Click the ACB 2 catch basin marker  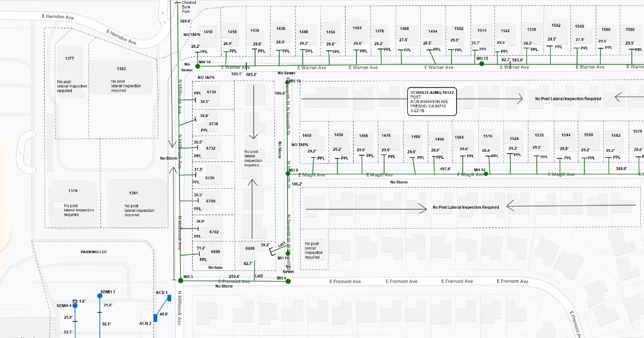[156, 317]
